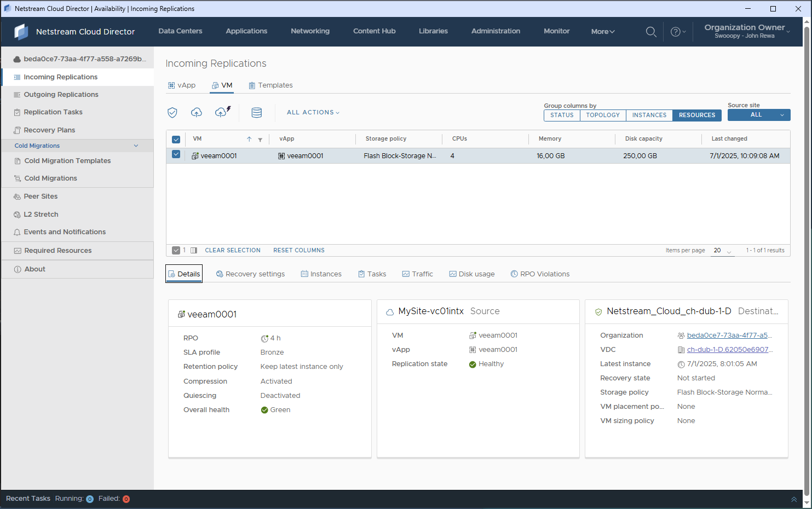Open Applications in top menu
The height and width of the screenshot is (509, 812).
[246, 31]
